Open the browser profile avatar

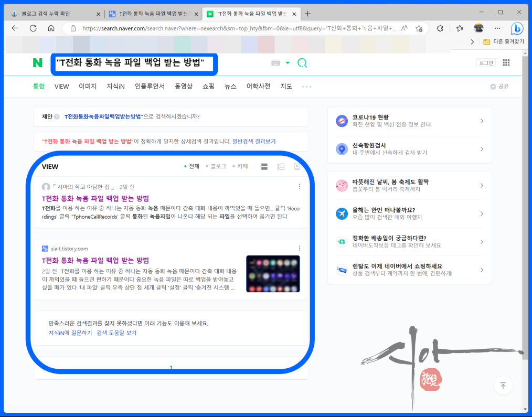coord(478,28)
